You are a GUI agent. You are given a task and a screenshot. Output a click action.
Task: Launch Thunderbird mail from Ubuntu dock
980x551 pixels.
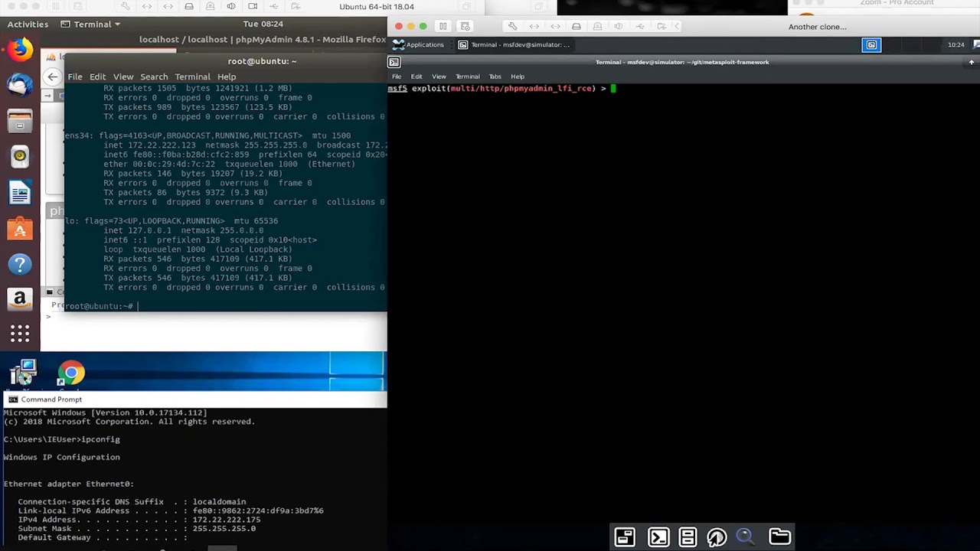pyautogui.click(x=20, y=86)
